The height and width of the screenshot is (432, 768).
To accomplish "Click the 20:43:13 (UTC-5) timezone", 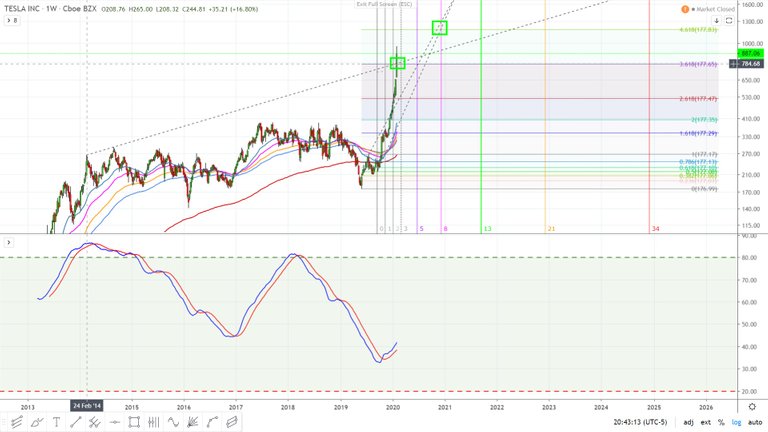I will click(640, 422).
